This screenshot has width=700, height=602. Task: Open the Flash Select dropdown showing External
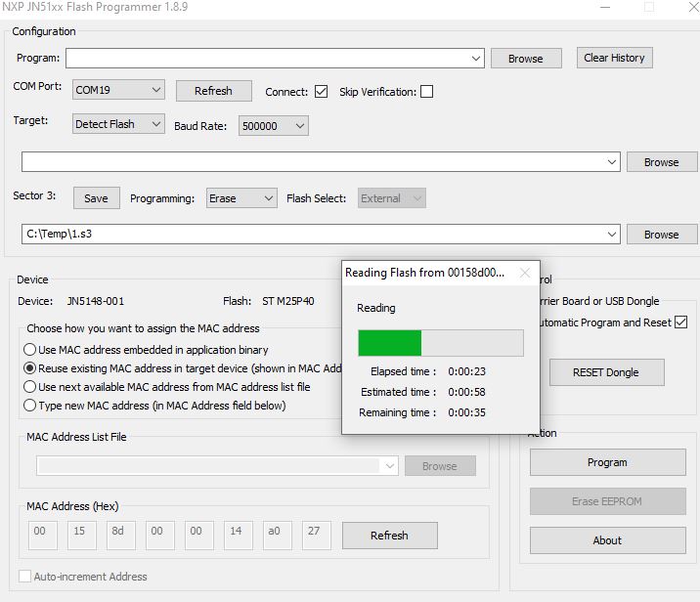391,198
